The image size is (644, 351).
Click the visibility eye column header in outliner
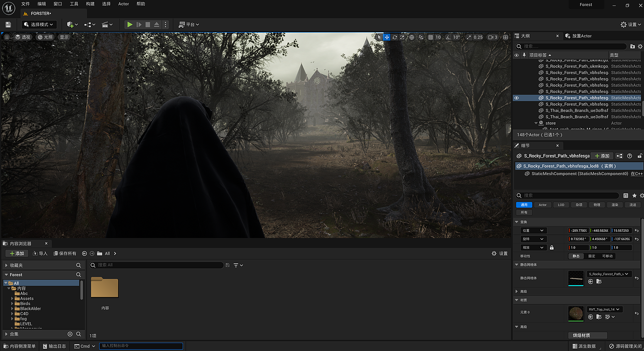click(516, 55)
